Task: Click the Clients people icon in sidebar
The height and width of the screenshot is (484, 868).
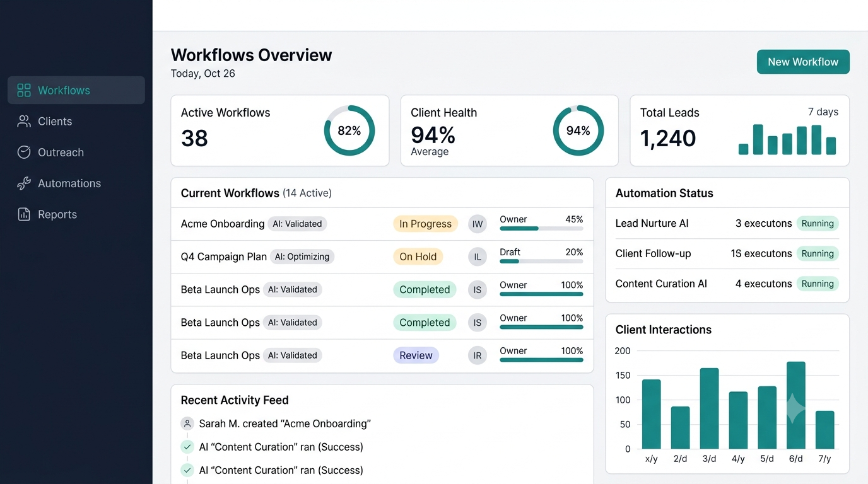Action: tap(24, 121)
